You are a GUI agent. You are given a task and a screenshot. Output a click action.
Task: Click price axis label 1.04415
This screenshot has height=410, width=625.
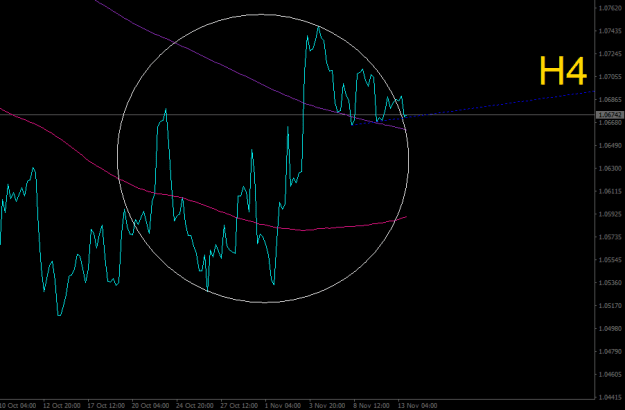click(611, 397)
